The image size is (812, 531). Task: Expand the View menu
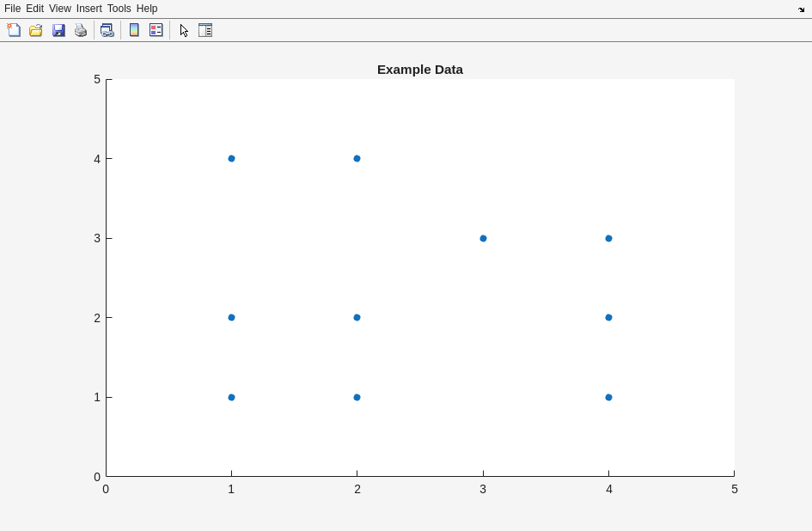click(x=59, y=9)
